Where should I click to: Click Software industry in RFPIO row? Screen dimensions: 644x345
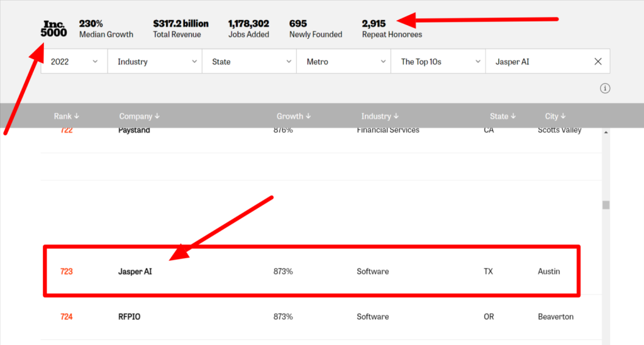tap(372, 317)
